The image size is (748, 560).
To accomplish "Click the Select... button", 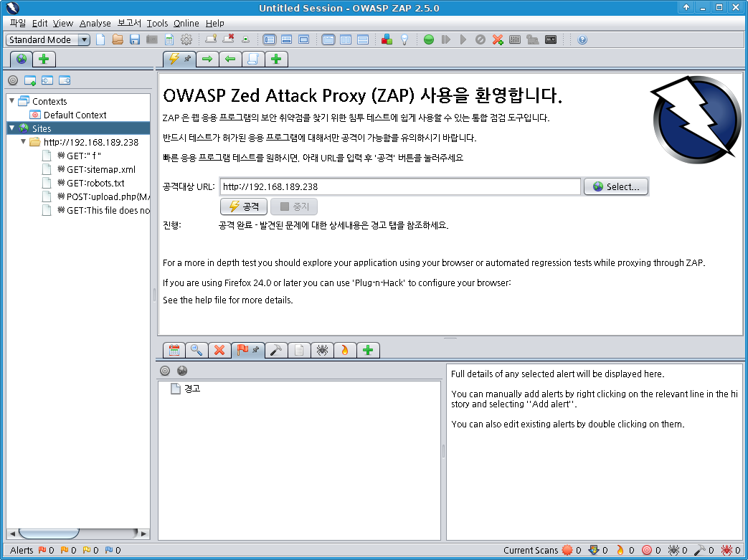I will coord(616,186).
